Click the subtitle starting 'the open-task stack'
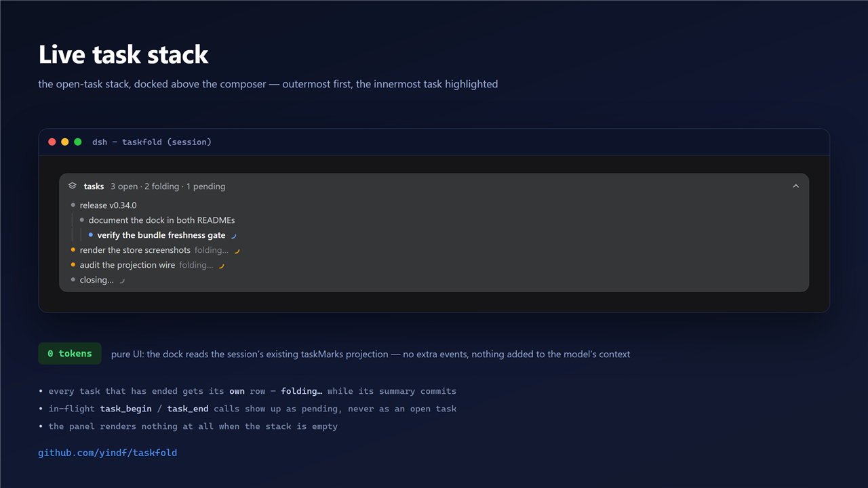The height and width of the screenshot is (488, 868). (x=269, y=84)
